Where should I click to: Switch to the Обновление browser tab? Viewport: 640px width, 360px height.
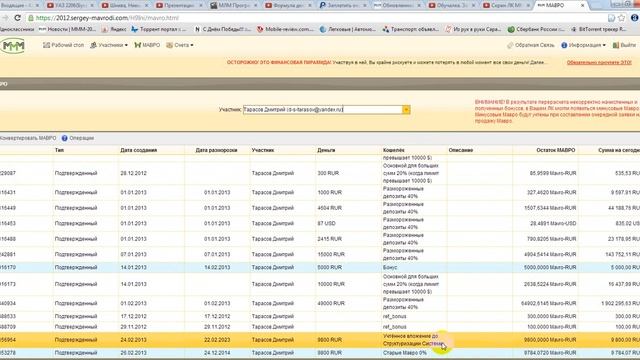pos(396,5)
